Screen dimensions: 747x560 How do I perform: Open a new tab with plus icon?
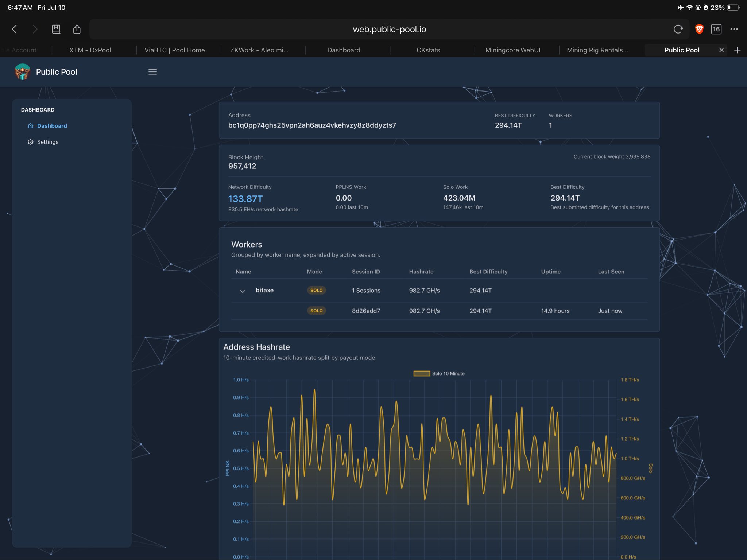(737, 50)
